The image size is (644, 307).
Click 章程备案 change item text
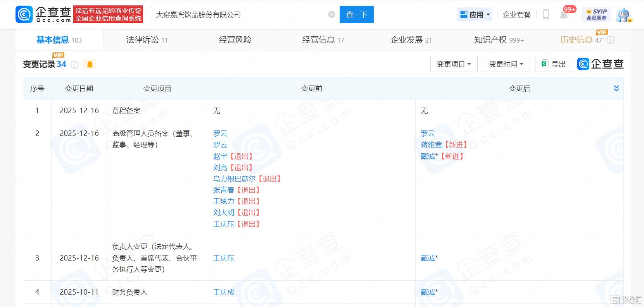pyautogui.click(x=126, y=111)
